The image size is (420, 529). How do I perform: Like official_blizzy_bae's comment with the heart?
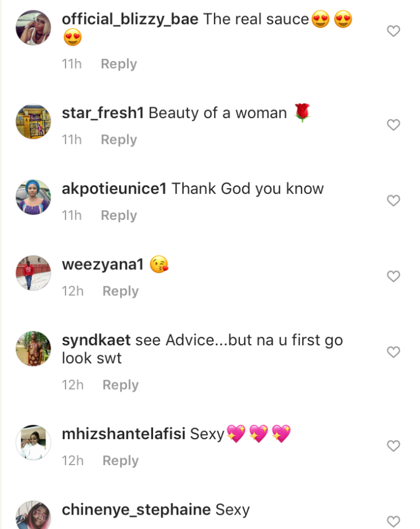click(x=394, y=31)
